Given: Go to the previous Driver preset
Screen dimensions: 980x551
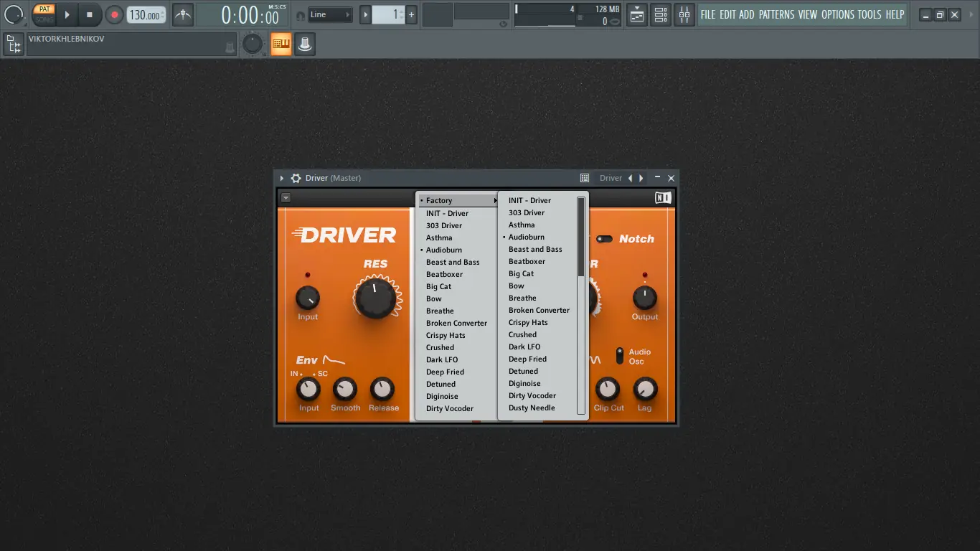Looking at the screenshot, I should point(631,178).
